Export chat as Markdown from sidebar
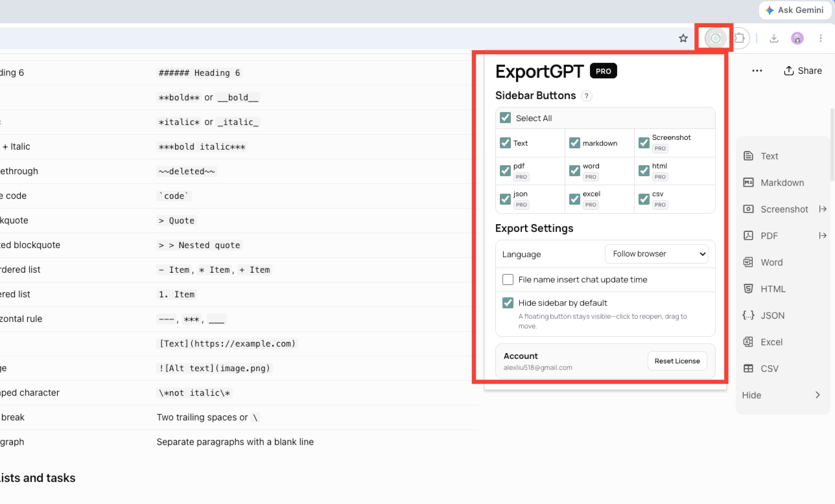Viewport: 835px width, 504px height. point(773,183)
